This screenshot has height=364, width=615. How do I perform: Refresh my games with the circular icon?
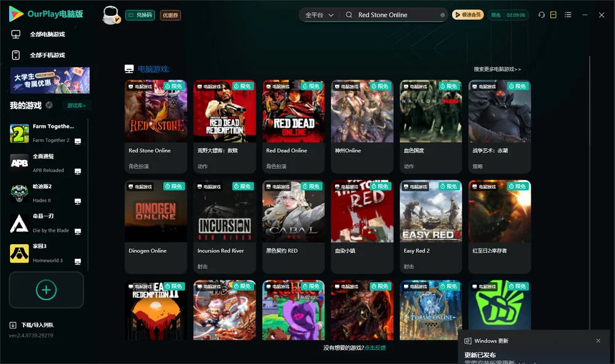click(x=49, y=105)
